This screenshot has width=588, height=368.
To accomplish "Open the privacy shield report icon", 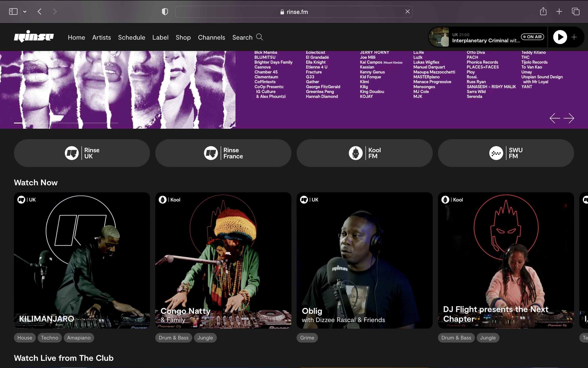I will [x=165, y=12].
